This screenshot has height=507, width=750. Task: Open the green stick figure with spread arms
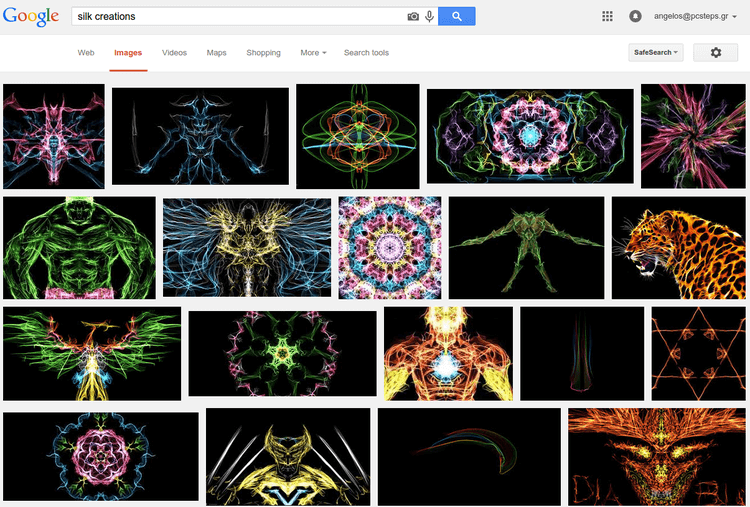tap(526, 248)
